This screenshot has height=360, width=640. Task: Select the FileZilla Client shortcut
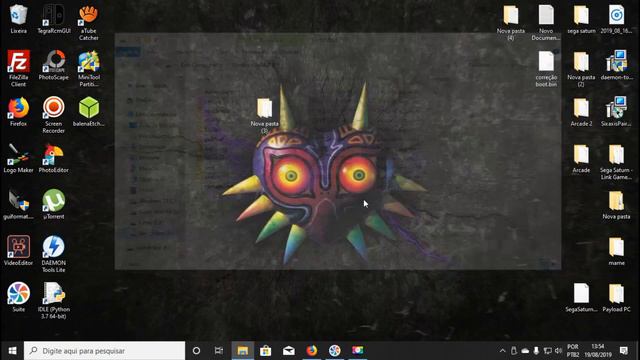point(18,69)
